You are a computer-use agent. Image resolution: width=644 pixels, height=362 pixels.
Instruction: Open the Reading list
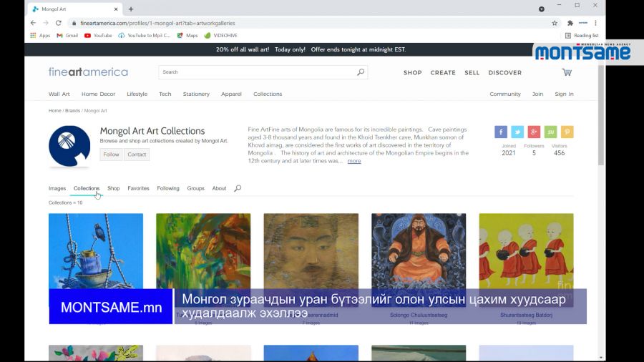point(582,35)
